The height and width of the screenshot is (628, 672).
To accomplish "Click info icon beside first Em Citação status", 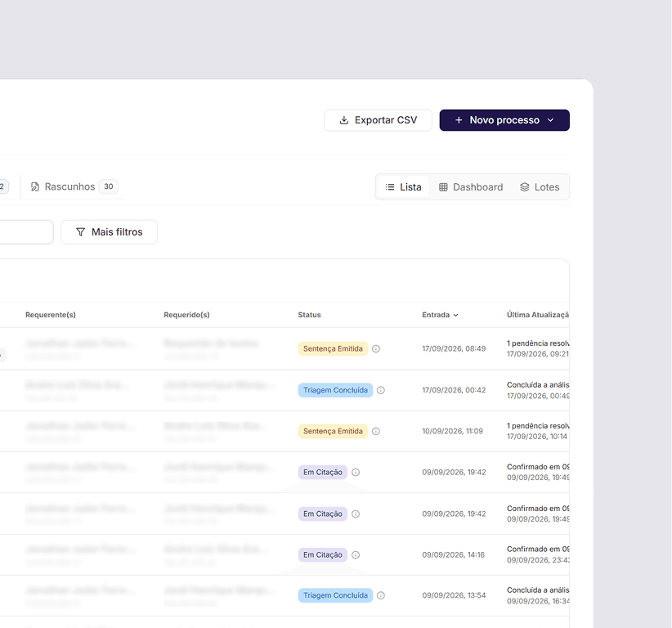I will tap(356, 472).
